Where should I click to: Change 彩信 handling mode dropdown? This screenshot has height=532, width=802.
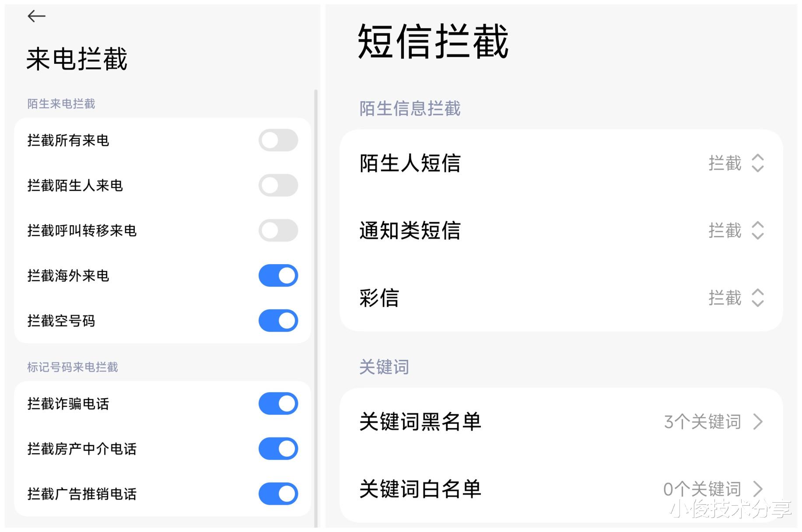tap(735, 298)
